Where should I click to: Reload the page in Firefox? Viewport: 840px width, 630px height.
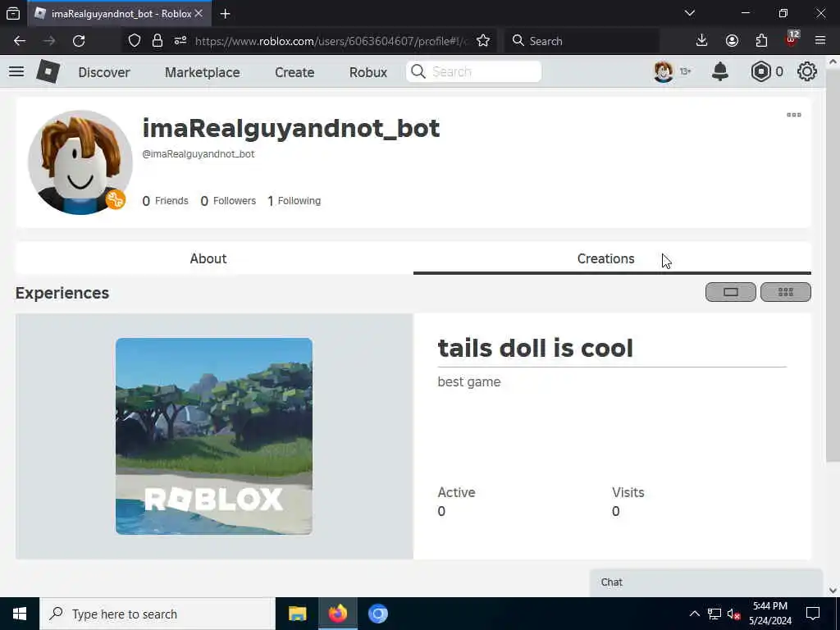tap(79, 41)
